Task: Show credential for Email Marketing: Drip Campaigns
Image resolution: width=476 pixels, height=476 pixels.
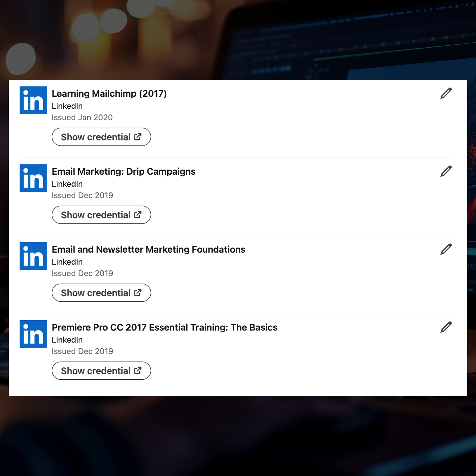Action: 101,215
